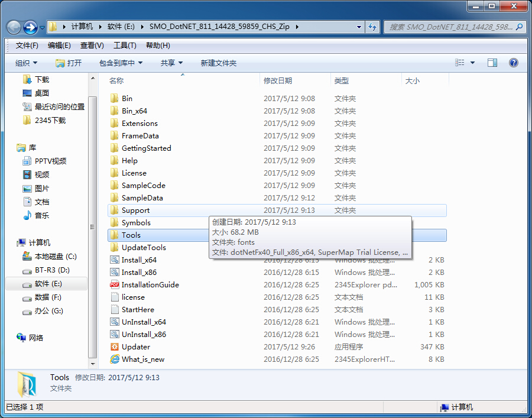The image size is (532, 418).
Task: Select the Bin_x64 folder icon
Action: (114, 111)
